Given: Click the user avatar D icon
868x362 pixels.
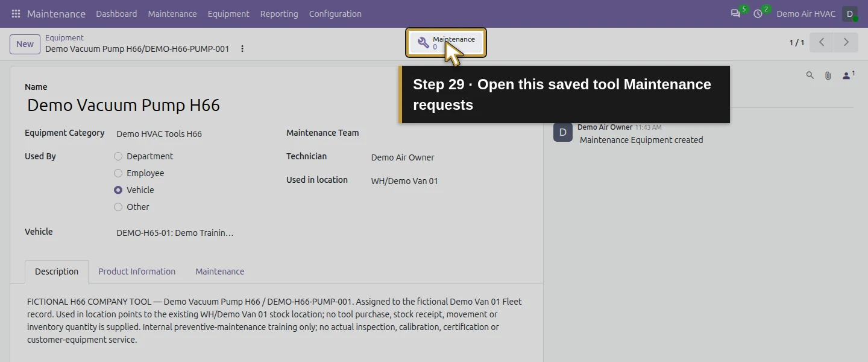Looking at the screenshot, I should click(x=850, y=14).
